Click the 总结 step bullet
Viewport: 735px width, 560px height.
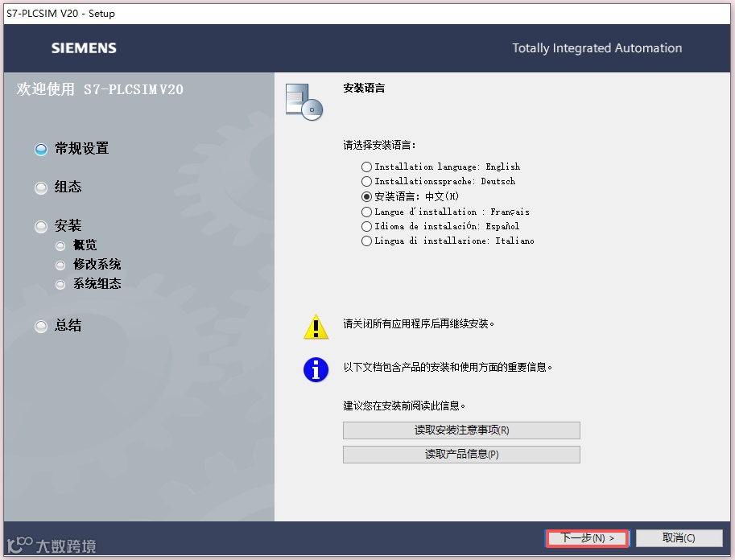(x=41, y=326)
